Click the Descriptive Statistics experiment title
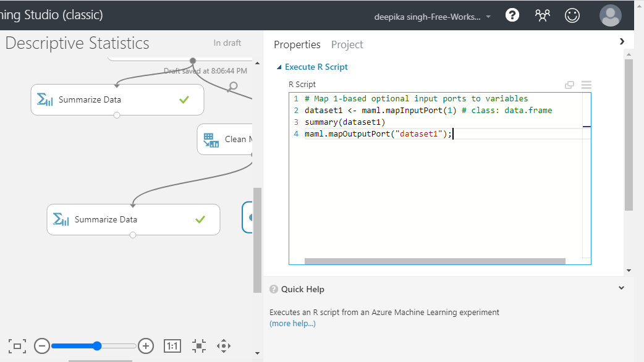Image resolution: width=644 pixels, height=362 pixels. coord(77,43)
